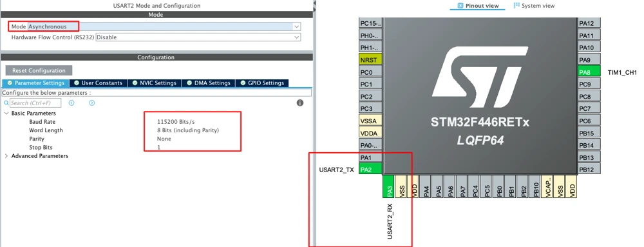
Task: Go to the previous search result arrow
Action: [71, 103]
